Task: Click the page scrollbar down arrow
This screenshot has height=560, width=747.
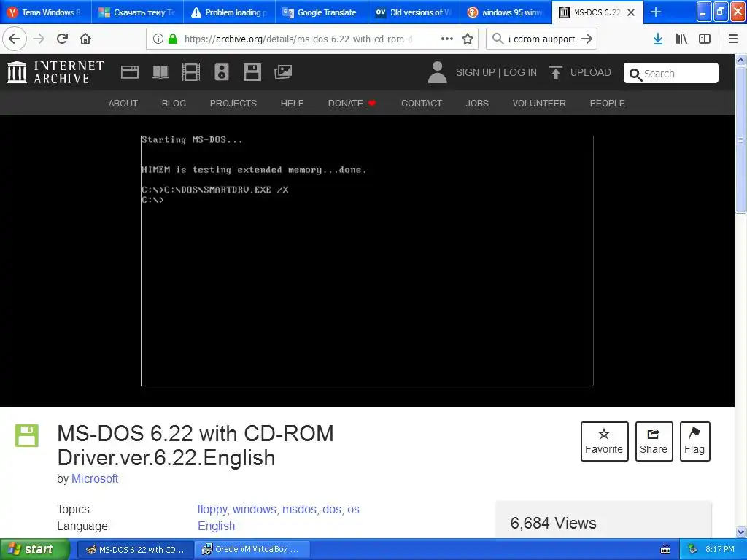Action: click(740, 532)
